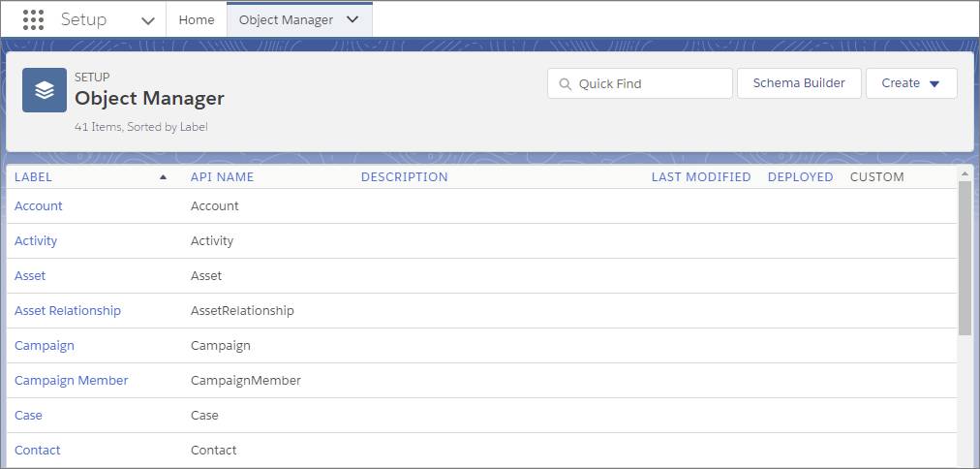Open the Campaign object link
980x469 pixels.
[45, 346]
